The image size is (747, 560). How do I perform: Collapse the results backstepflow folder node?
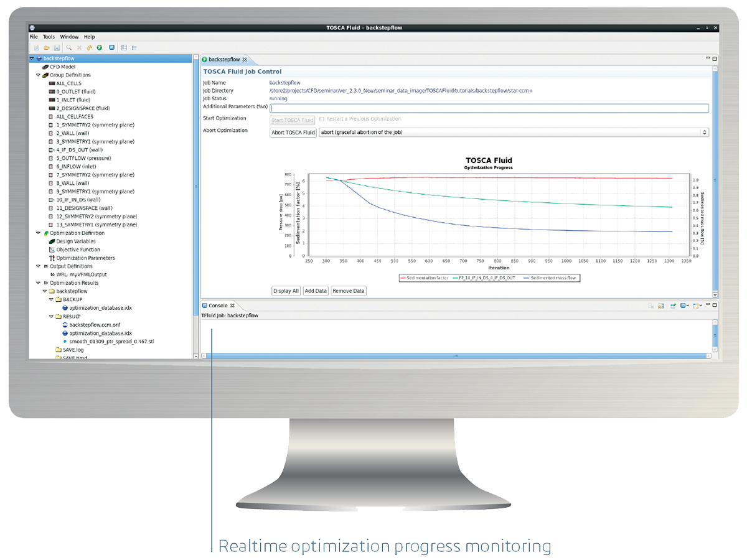pos(44,291)
